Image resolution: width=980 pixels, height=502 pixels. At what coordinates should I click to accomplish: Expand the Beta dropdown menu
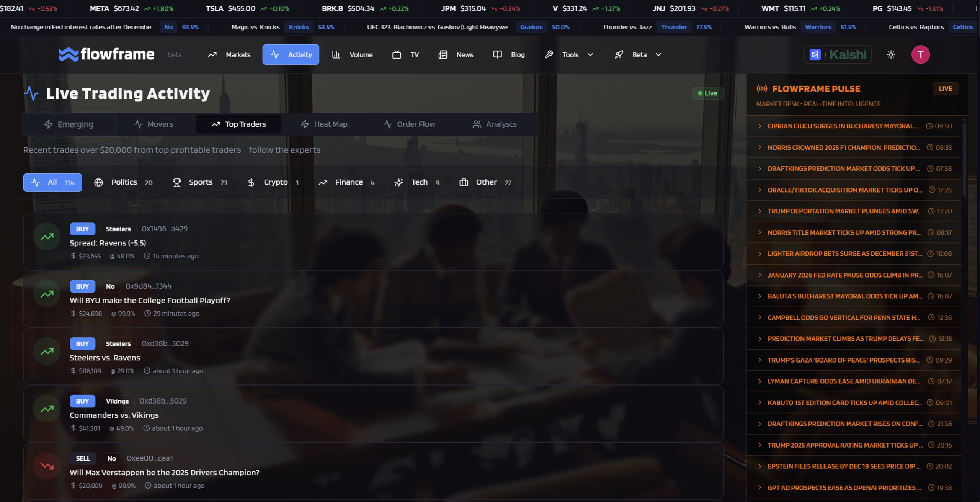(x=638, y=54)
